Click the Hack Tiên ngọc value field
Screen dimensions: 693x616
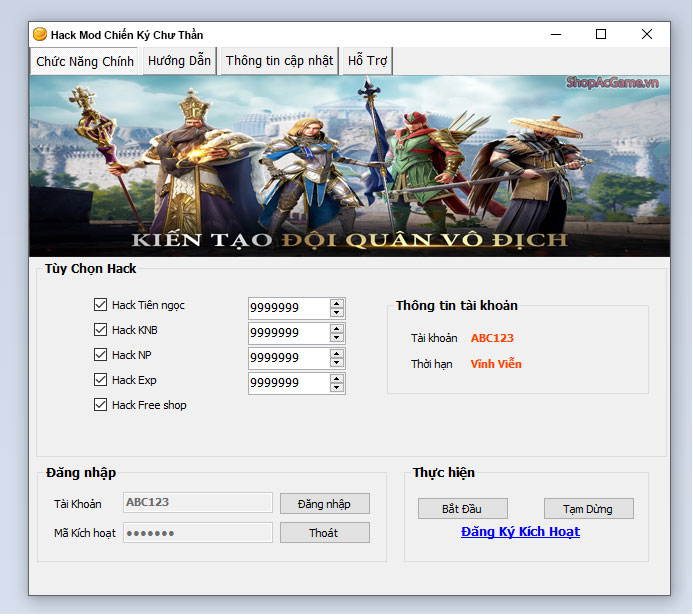point(287,308)
